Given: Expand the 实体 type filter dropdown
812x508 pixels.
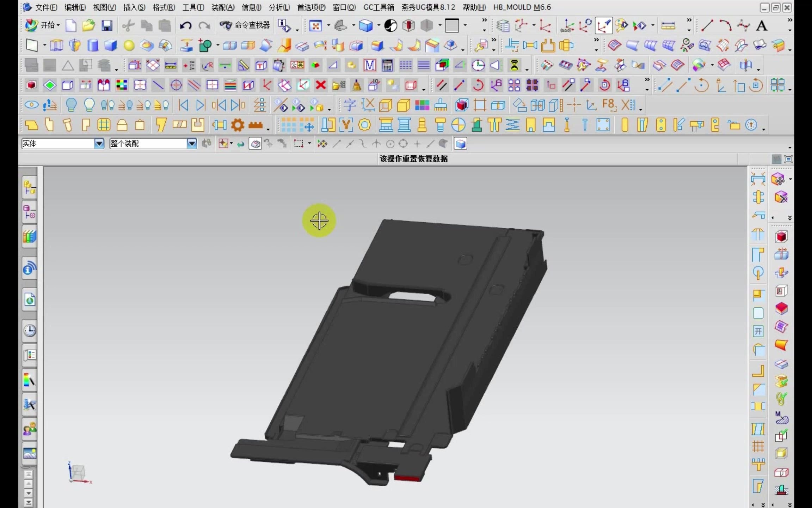Looking at the screenshot, I should click(99, 144).
